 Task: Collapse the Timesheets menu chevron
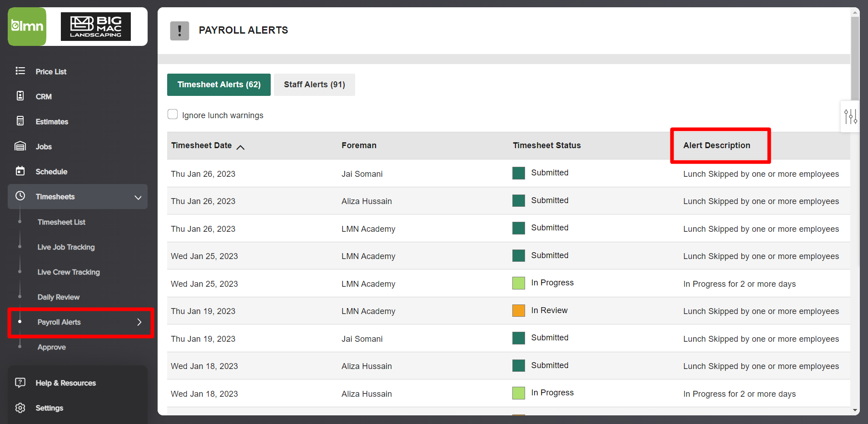pyautogui.click(x=138, y=197)
